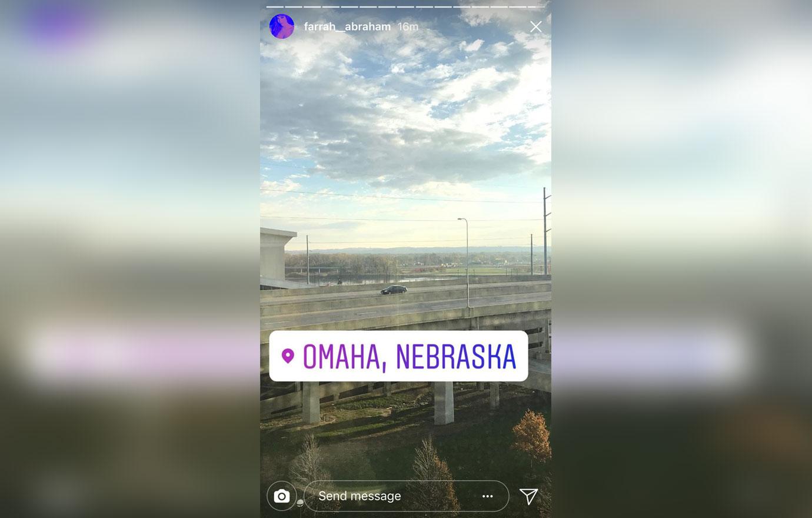Screen dimensions: 812x518
Task: Open the farrah__abraham username link
Action: click(347, 26)
